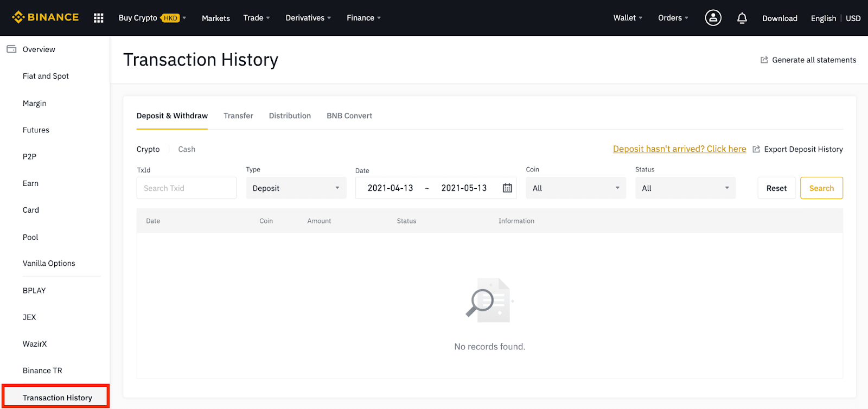Click the Generate all statements export icon

(x=764, y=60)
